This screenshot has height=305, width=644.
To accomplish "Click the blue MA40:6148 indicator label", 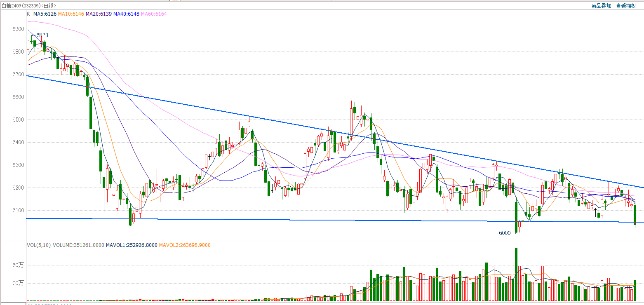I will [127, 14].
